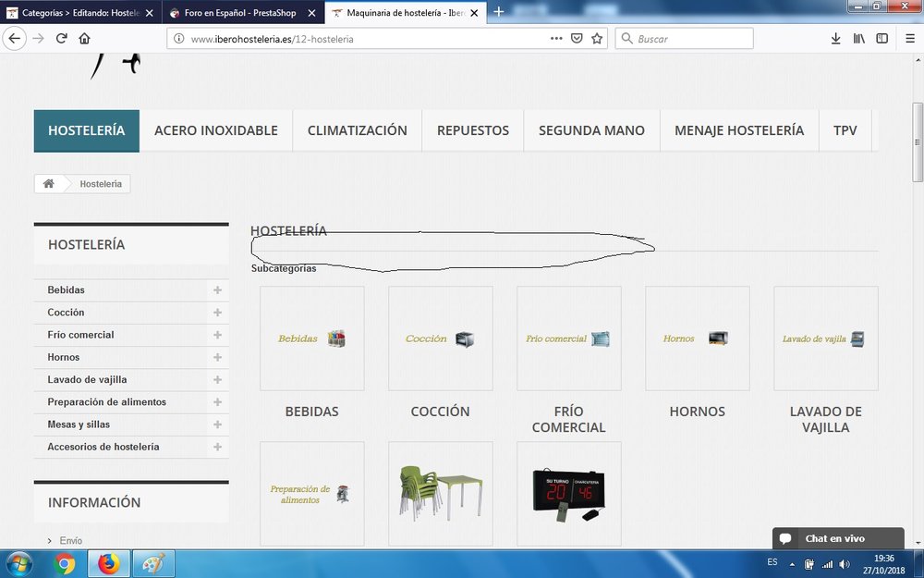The width and height of the screenshot is (924, 578).
Task: Open Frío comercial thumbnail image
Action: tap(568, 338)
